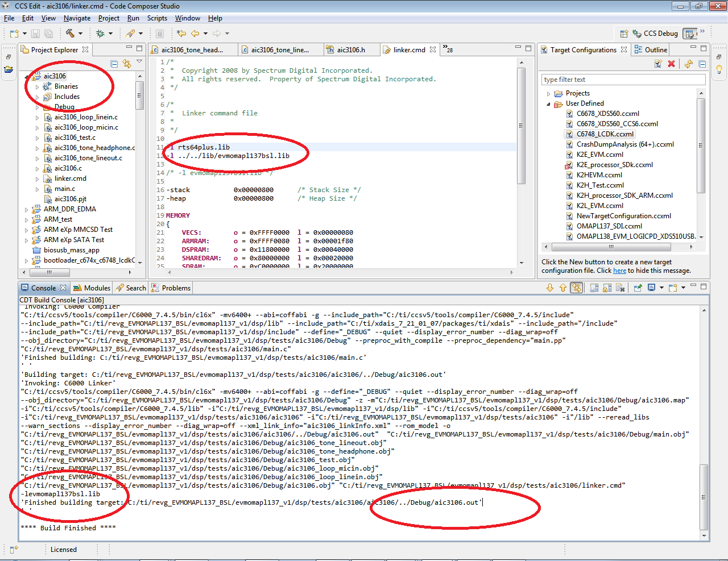Click the 'here' link to hide message
The width and height of the screenshot is (728, 561).
tap(619, 271)
